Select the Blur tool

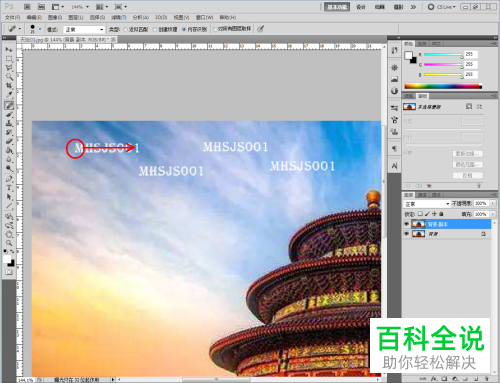[x=9, y=160]
